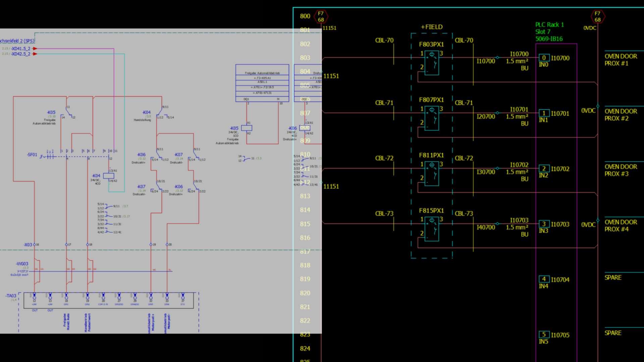Screen dimensions: 644x362
Task: Select the CBL-72 cable marker symbol
Action: point(384,158)
